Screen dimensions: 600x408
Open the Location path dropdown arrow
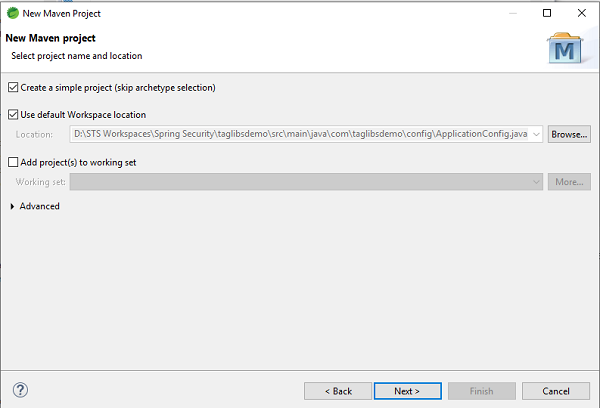coord(536,134)
